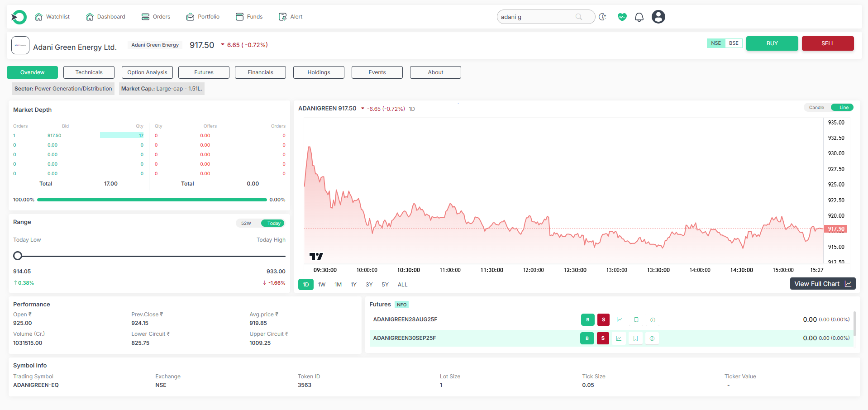The width and height of the screenshot is (868, 410).
Task: Click the red SELL button
Action: pyautogui.click(x=828, y=43)
